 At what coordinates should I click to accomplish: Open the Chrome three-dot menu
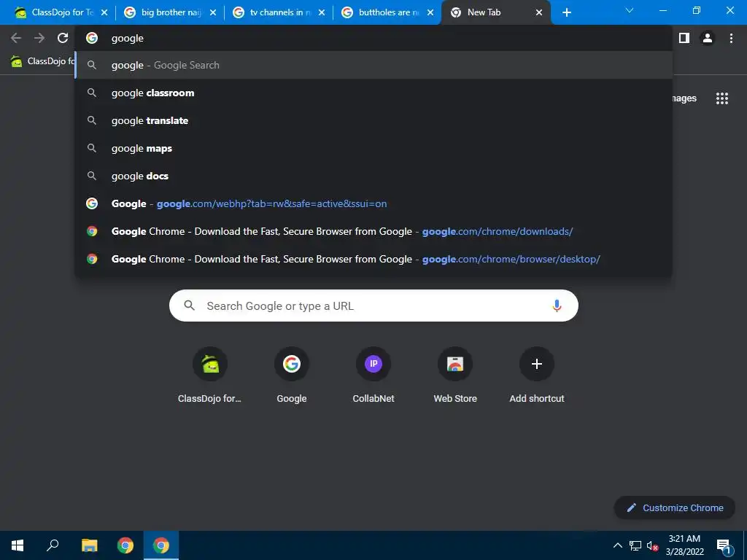click(731, 38)
